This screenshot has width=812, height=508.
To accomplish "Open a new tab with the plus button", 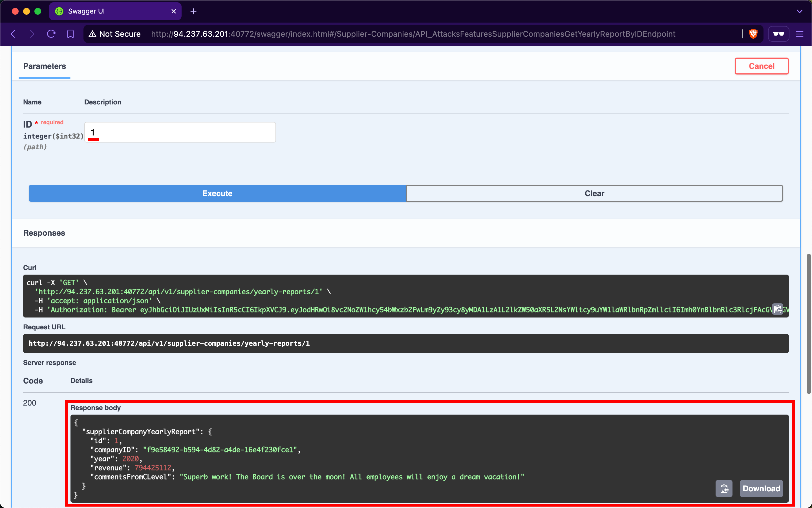I will pos(193,11).
